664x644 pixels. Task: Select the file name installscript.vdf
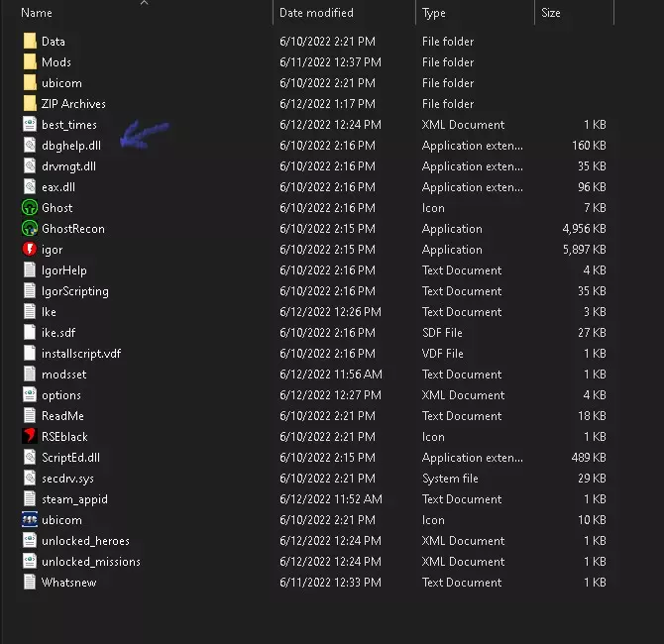(x=81, y=354)
